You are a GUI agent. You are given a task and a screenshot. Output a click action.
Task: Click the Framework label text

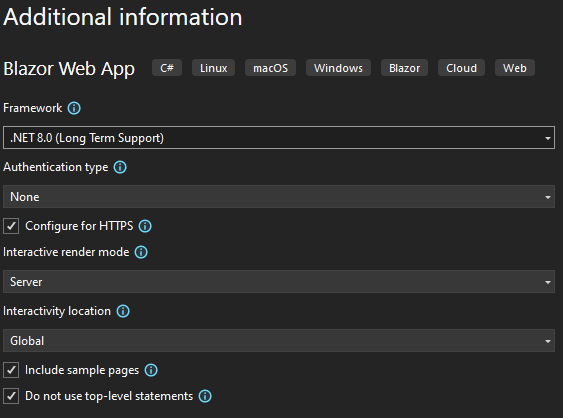tap(33, 108)
